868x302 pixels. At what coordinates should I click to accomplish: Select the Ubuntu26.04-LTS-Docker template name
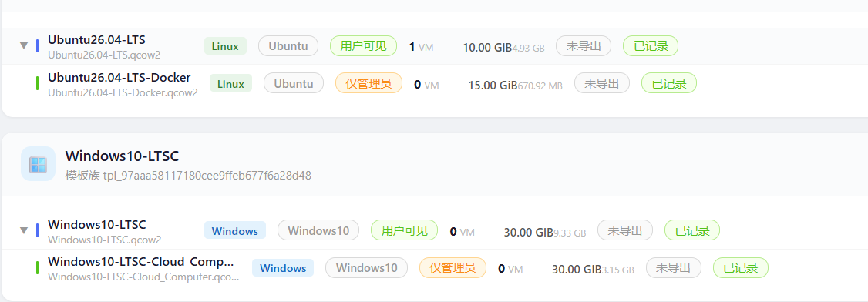click(119, 77)
